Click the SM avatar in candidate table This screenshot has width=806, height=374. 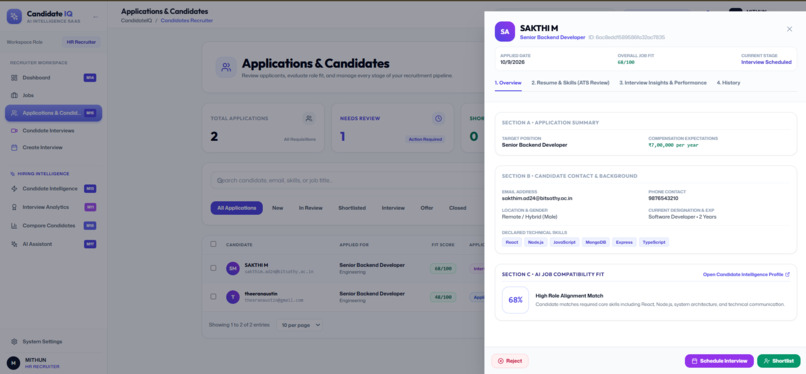coord(233,268)
